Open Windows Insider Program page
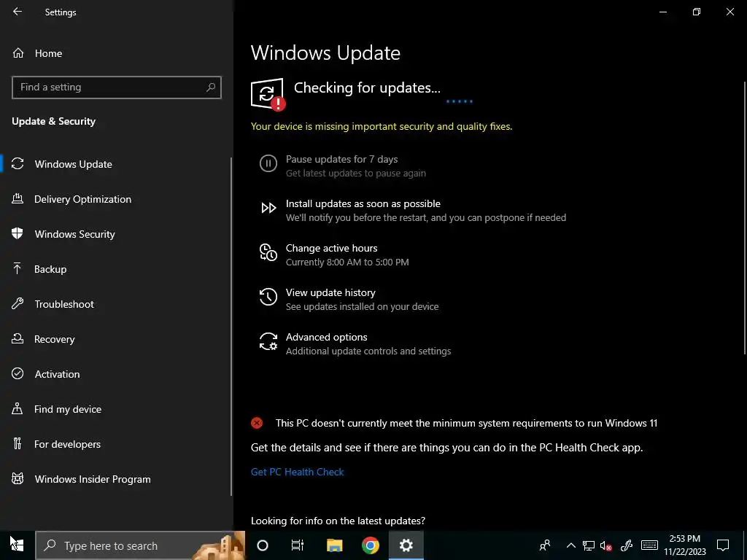 [x=117, y=479]
